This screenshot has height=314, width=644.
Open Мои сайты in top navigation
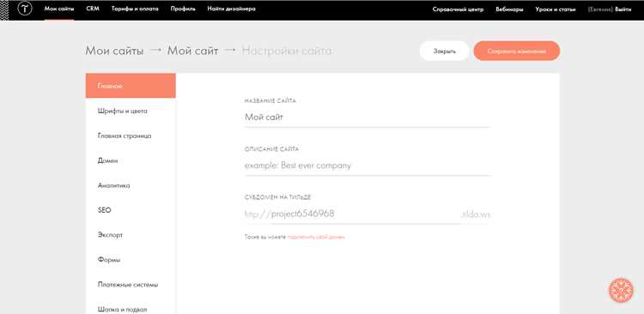point(59,9)
